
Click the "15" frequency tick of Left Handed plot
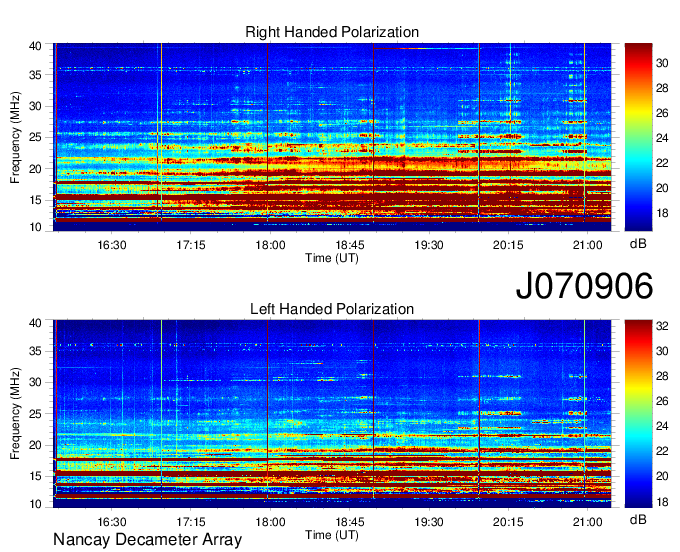pos(35,476)
